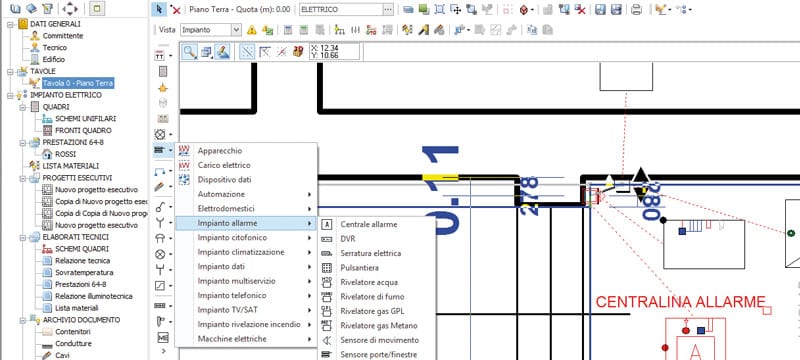Click the first save floppy disk icon
The height and width of the screenshot is (360, 800).
[x=601, y=9]
